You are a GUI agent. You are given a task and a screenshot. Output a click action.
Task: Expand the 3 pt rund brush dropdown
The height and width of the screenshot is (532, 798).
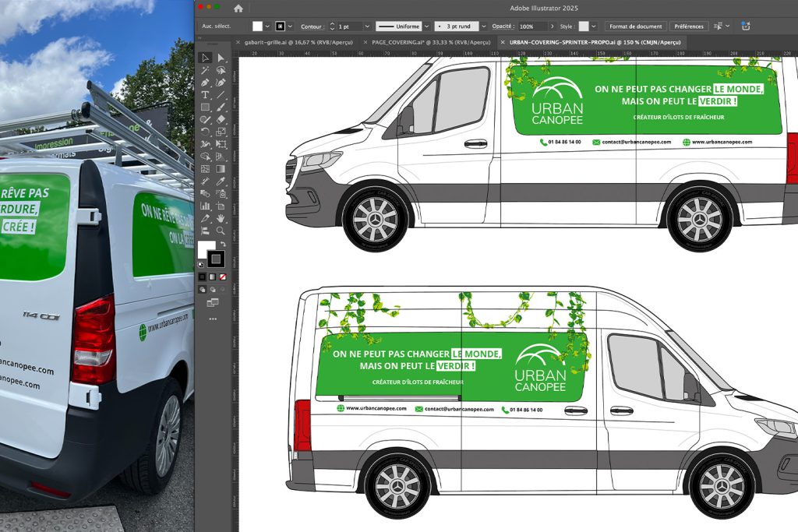484,26
